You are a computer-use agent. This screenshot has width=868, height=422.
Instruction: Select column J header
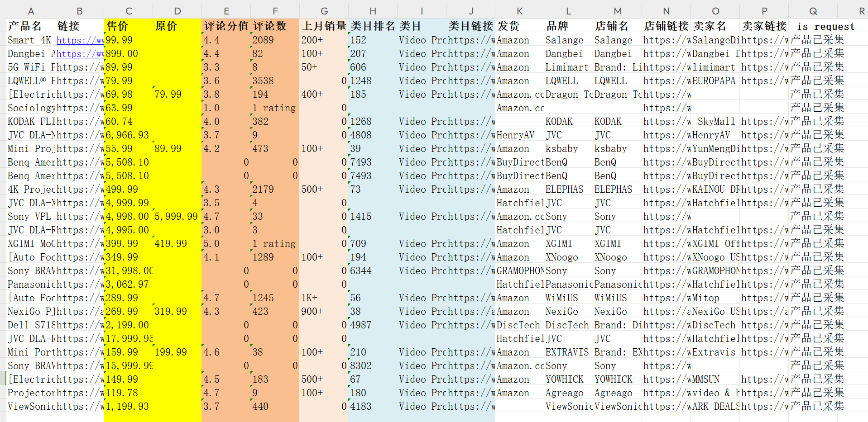coord(471,11)
